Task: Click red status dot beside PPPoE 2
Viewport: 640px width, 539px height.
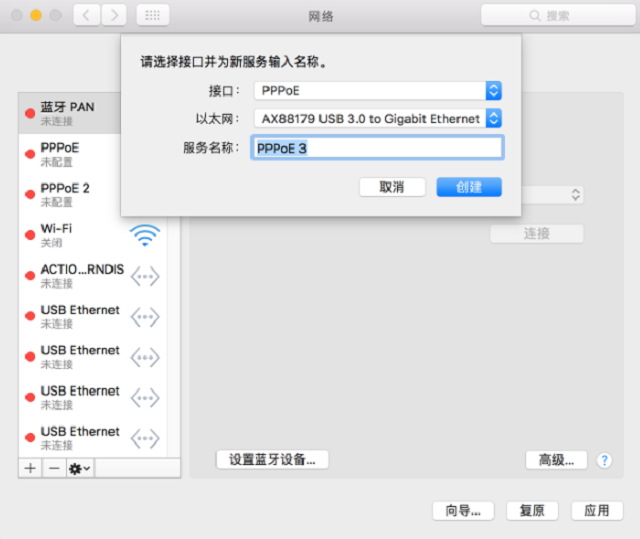Action: coord(30,194)
